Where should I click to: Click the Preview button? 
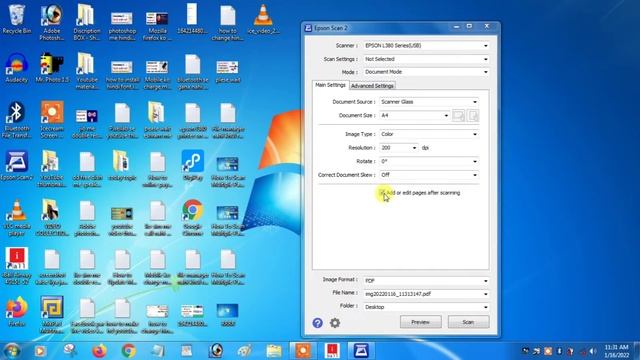(420, 322)
